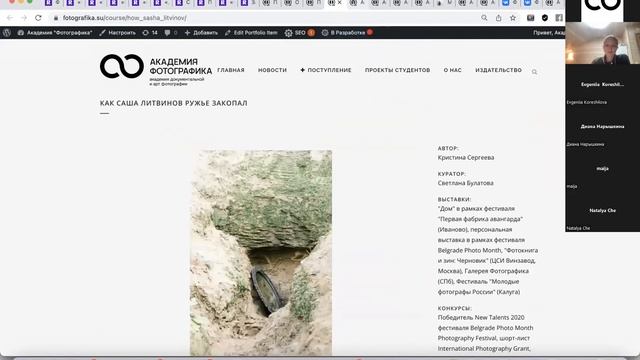The height and width of the screenshot is (360, 640).
Task: Open ПРОЕКТЫ СТУДЕНТОВ in the navigation
Action: coord(398,70)
